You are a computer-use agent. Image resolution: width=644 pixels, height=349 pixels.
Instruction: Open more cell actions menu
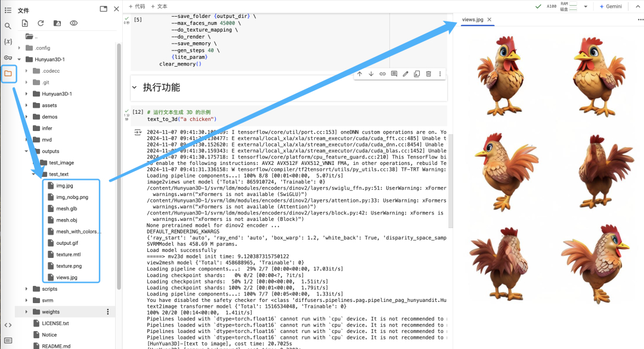[x=440, y=74]
